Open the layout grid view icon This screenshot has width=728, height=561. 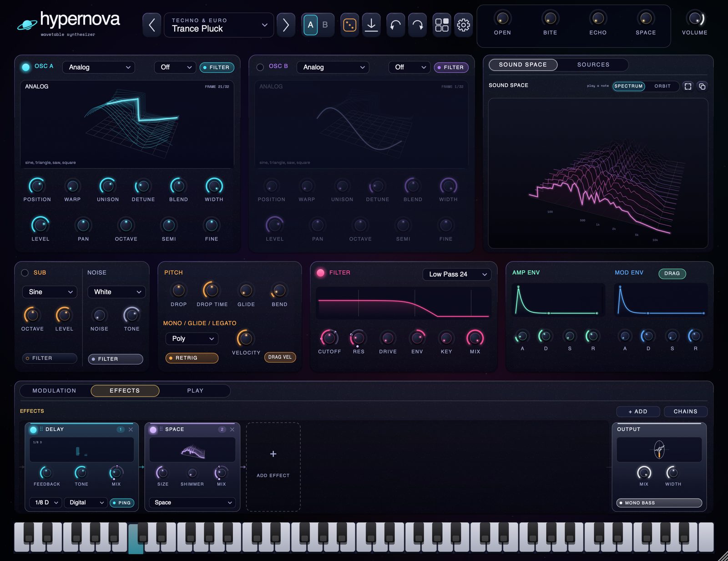pyautogui.click(x=442, y=25)
